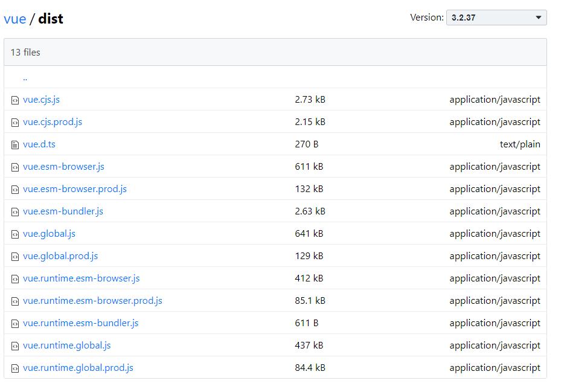Click the text document icon beside vue.d.ts

pos(15,145)
